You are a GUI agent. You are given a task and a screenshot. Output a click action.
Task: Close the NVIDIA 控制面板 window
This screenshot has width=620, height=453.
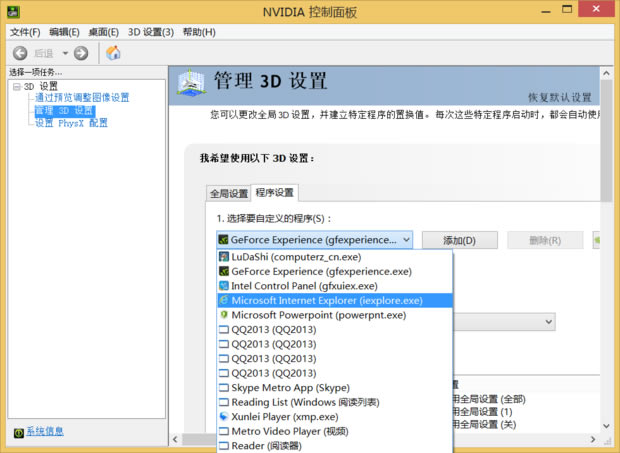[x=597, y=9]
